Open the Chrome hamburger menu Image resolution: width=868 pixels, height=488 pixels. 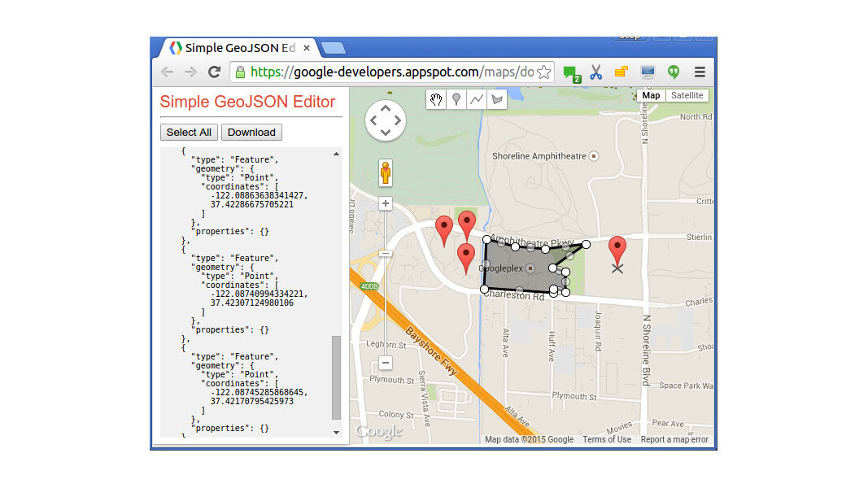(700, 72)
